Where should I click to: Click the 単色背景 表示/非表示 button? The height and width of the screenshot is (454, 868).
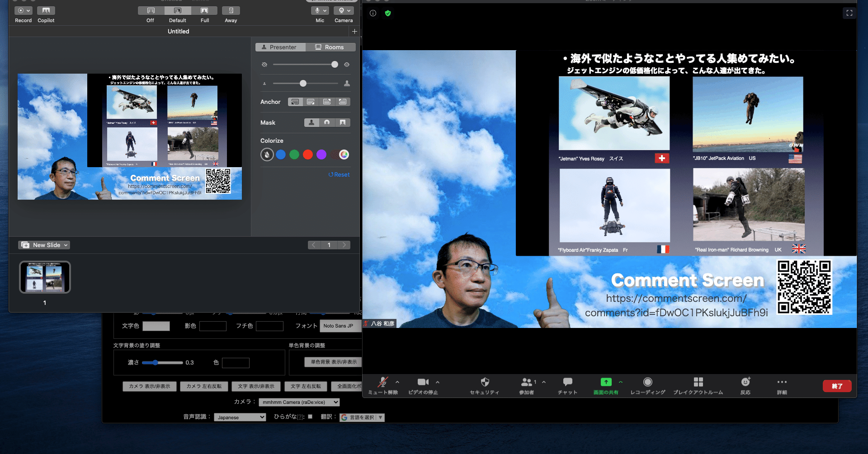pyautogui.click(x=333, y=362)
